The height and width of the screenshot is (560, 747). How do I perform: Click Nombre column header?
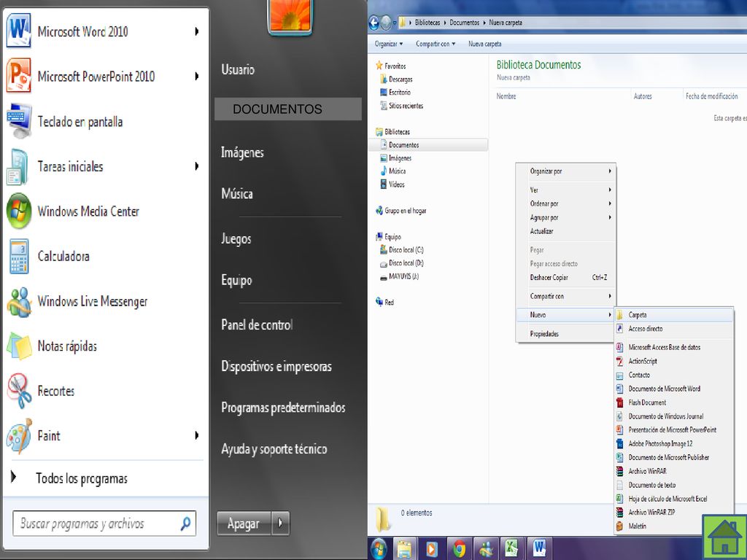click(x=506, y=96)
